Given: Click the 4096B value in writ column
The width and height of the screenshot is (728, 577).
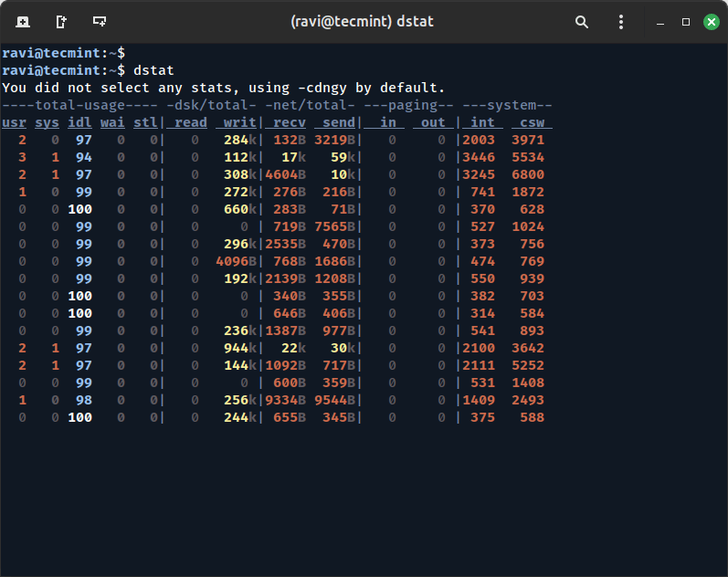Looking at the screenshot, I should click(x=237, y=261).
